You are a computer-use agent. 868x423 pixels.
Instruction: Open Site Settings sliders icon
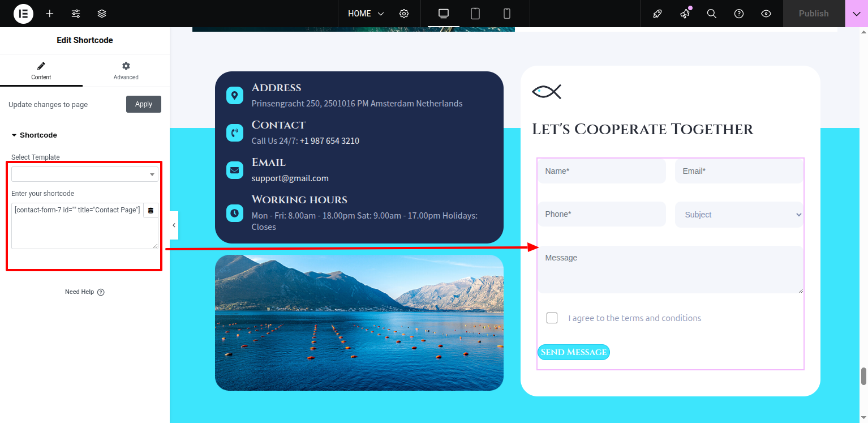tap(76, 14)
